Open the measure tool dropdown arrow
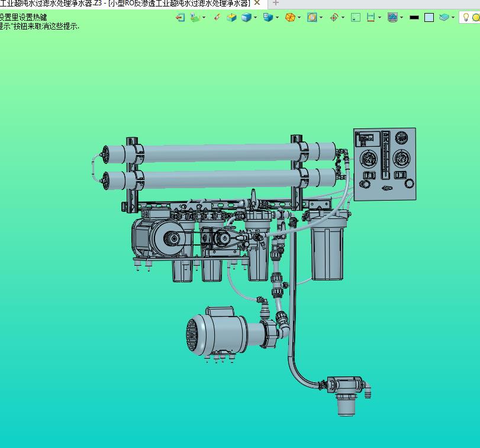The width and height of the screenshot is (480, 448). pos(379,17)
